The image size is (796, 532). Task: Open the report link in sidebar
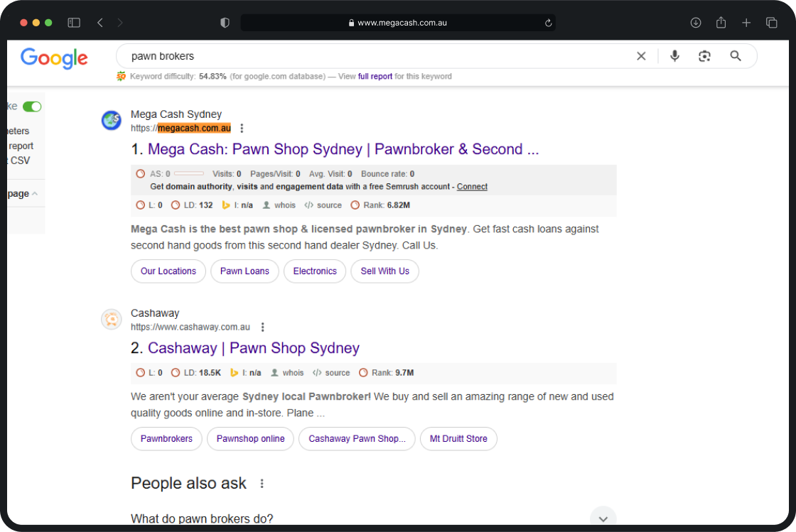[21, 146]
